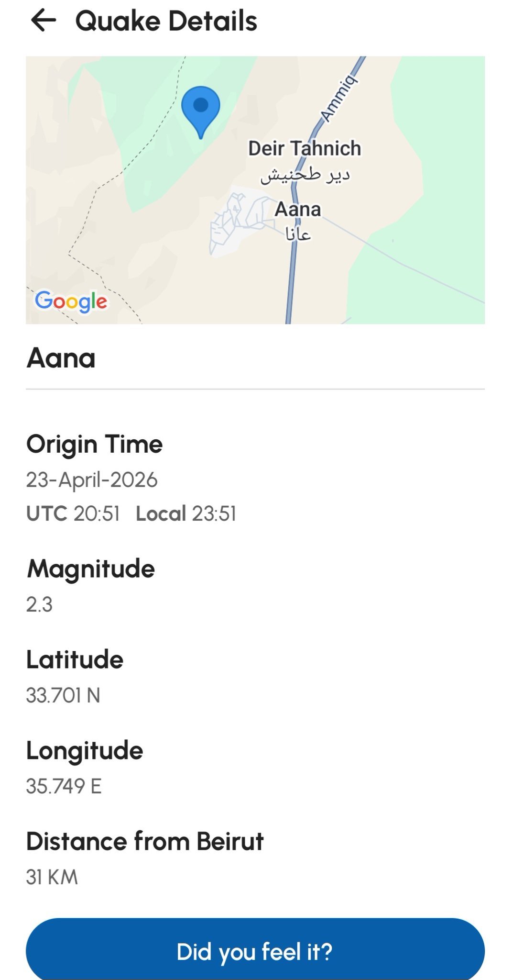Click the Google logo on the map
Viewport: 512px width, 980px height.
[71, 301]
